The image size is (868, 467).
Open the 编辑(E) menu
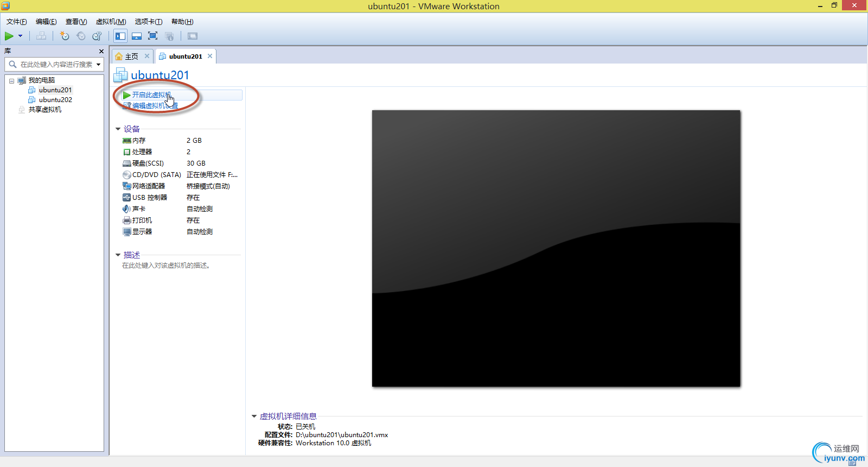pos(46,22)
